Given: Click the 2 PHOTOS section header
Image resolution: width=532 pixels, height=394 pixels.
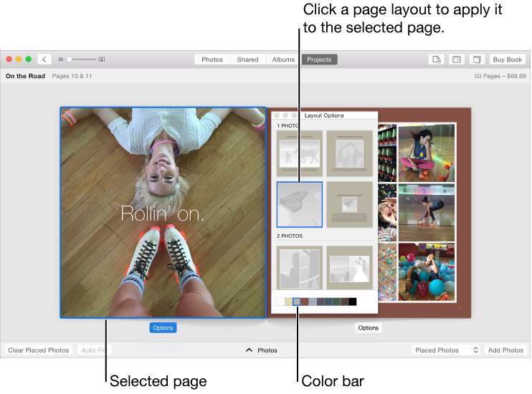Looking at the screenshot, I should [x=290, y=236].
